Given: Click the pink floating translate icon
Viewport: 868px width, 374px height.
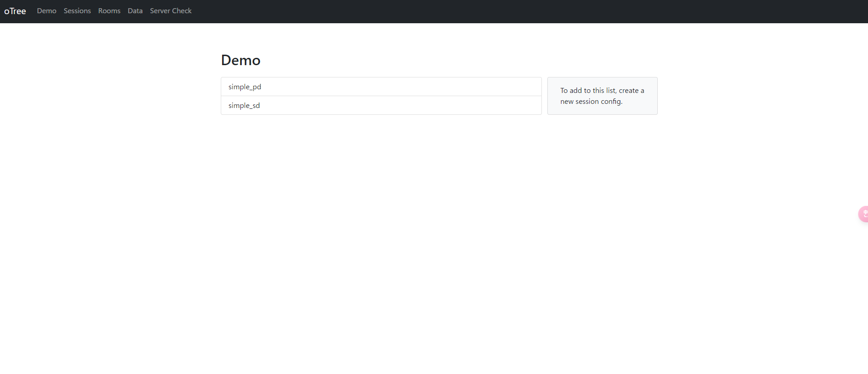Looking at the screenshot, I should (x=863, y=214).
